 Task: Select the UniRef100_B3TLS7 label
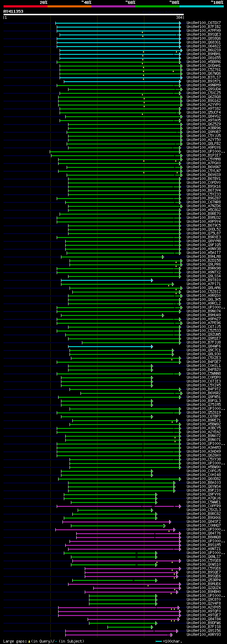pyautogui.click(x=204, y=78)
